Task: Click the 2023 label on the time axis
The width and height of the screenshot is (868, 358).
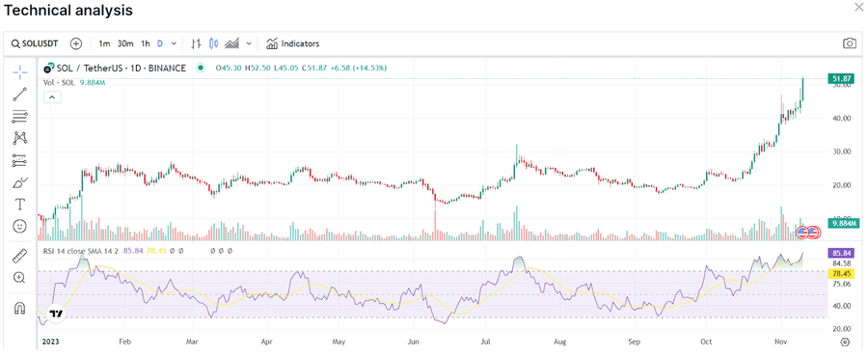Action: point(51,342)
